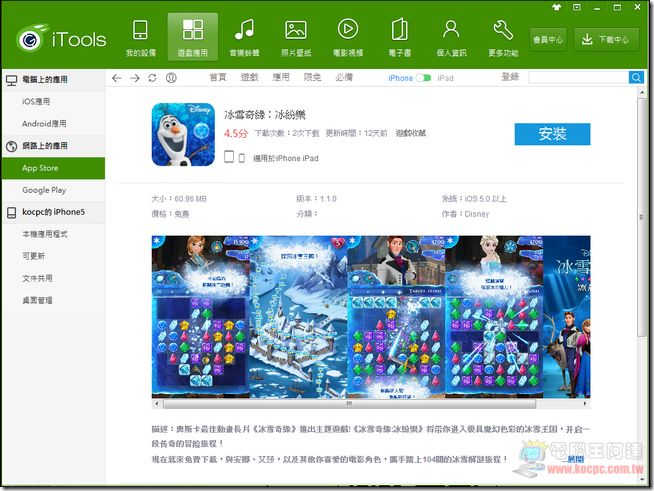
Task: Open 本機應用程式 in sidebar
Action: (53, 234)
